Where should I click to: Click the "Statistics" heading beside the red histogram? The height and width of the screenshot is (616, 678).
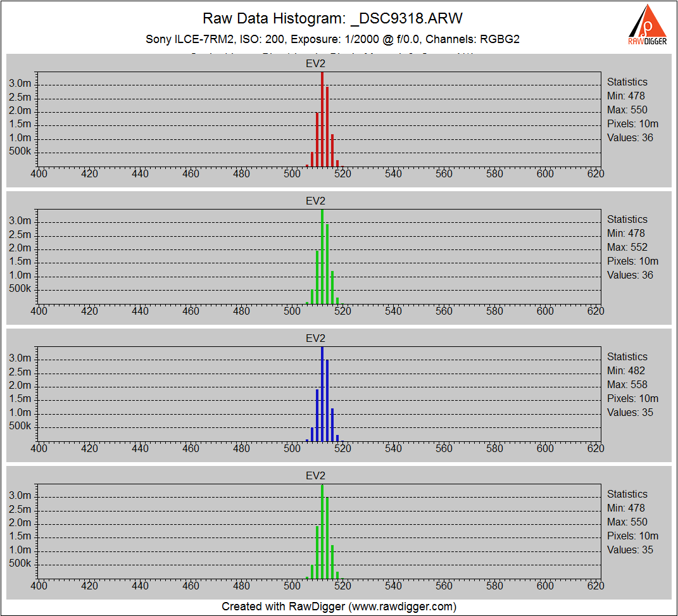point(627,82)
